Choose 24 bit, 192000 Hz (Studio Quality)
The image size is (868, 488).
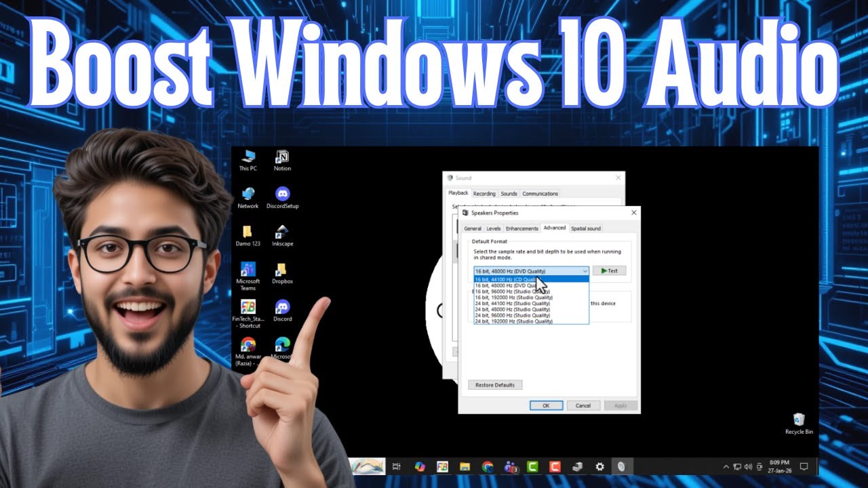click(x=531, y=321)
